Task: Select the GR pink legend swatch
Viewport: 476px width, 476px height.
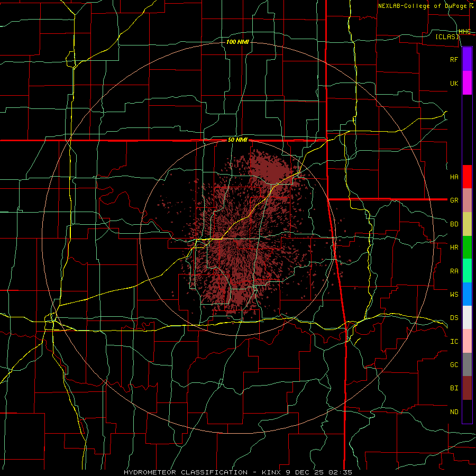Action: (467, 200)
